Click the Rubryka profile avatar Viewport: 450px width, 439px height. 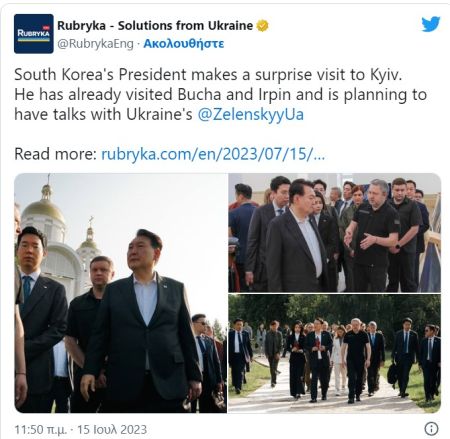coord(34,34)
